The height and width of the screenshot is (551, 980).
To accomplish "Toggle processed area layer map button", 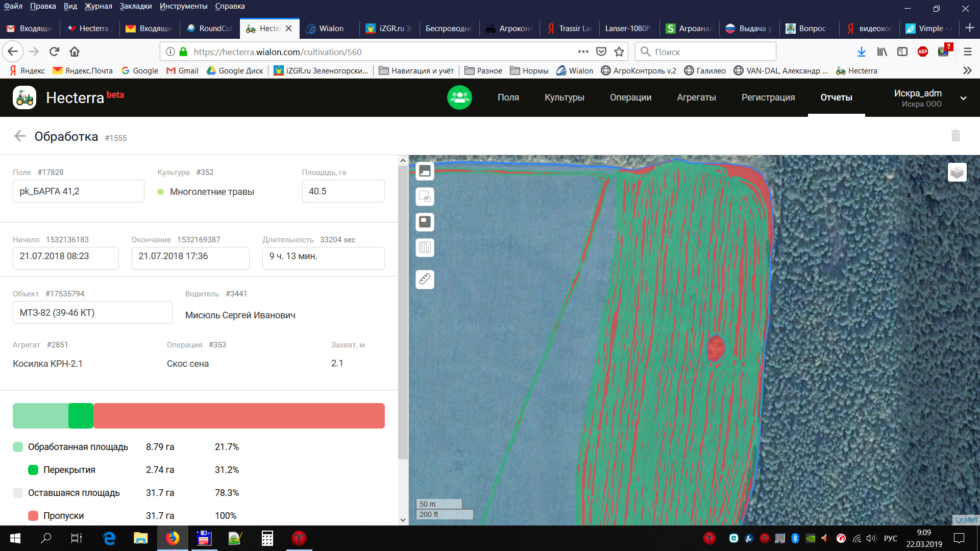I will [425, 171].
